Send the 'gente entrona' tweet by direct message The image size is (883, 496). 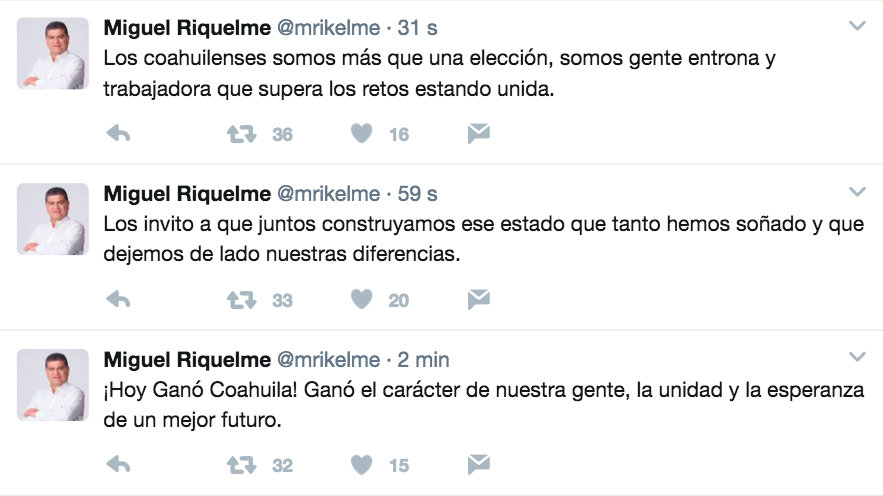point(478,133)
